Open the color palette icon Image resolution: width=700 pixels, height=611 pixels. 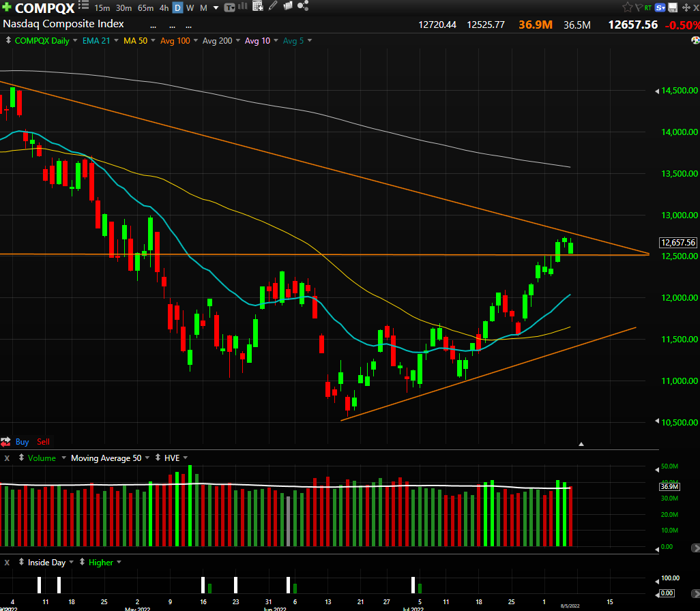[695, 41]
